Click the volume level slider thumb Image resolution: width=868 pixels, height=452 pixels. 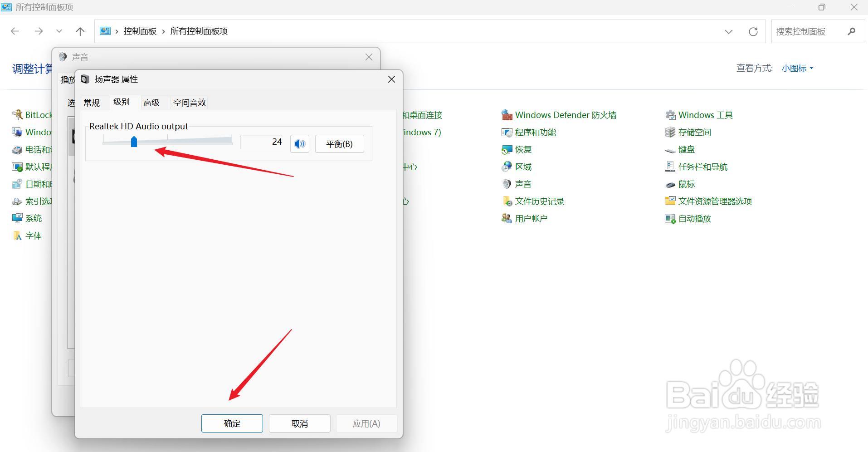(x=134, y=142)
